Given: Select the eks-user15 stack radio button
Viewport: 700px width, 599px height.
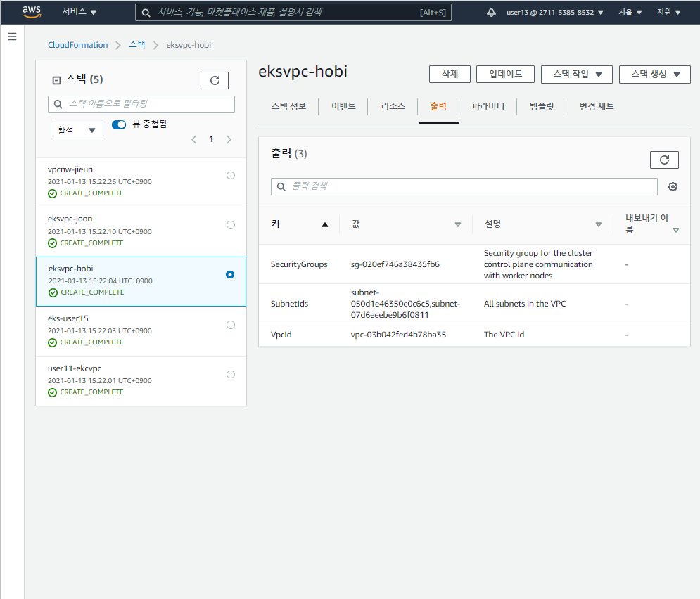Looking at the screenshot, I should [x=230, y=325].
